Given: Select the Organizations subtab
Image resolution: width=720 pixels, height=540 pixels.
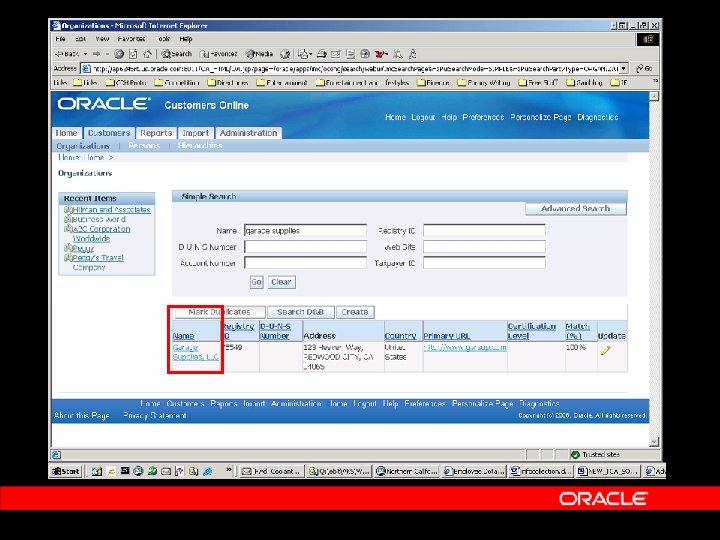Looking at the screenshot, I should tap(83, 146).
